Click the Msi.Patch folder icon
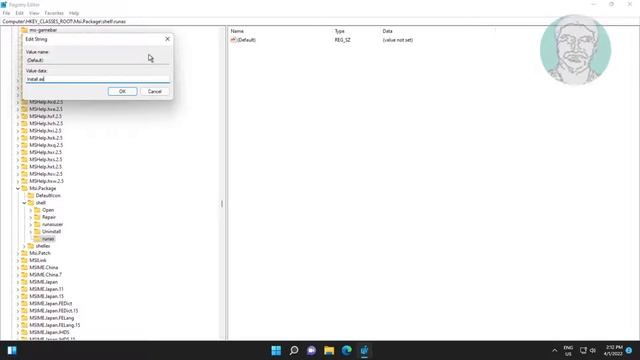This screenshot has height=360, width=640. (24, 253)
